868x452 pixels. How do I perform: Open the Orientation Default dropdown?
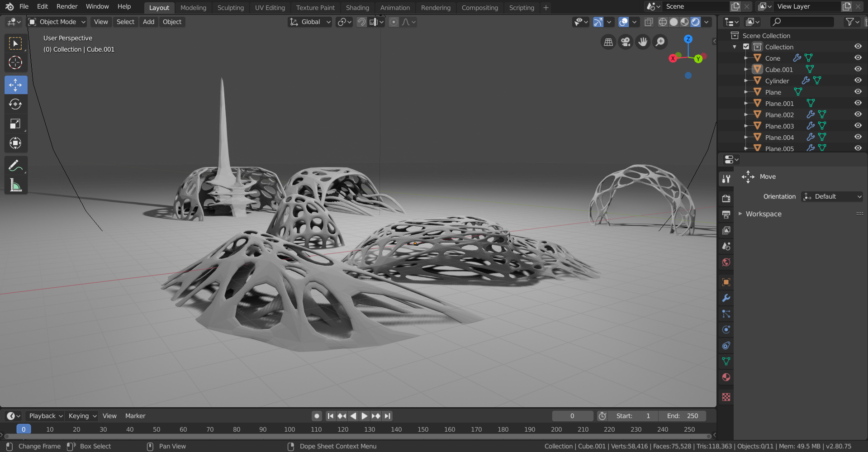[x=832, y=196]
